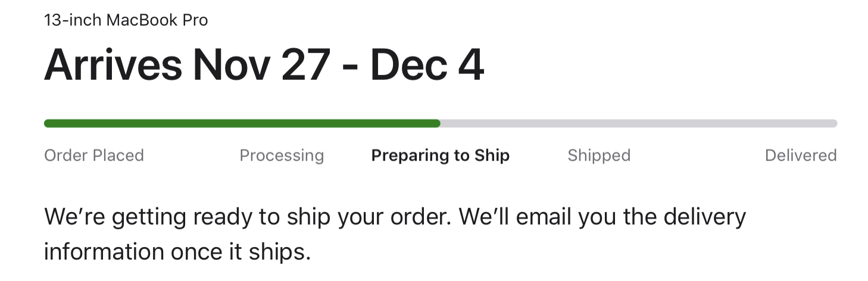Screen dimensions: 868x281
Task: Click the information once it ships line
Action: pos(177,251)
